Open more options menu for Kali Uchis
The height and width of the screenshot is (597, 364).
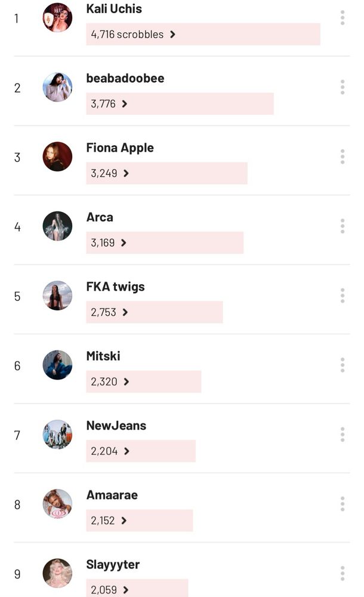(x=343, y=18)
